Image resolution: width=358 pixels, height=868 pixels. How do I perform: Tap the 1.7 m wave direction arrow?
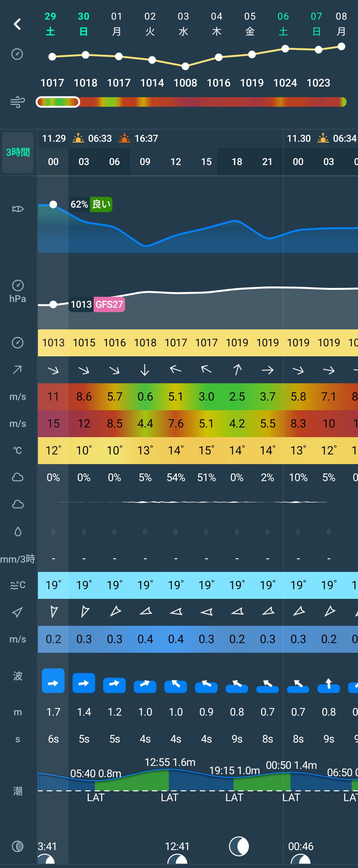click(53, 683)
